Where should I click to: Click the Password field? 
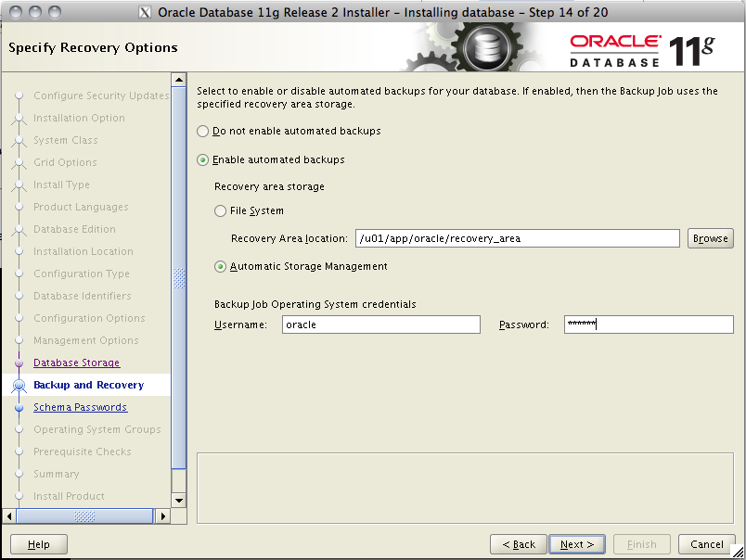tap(648, 325)
